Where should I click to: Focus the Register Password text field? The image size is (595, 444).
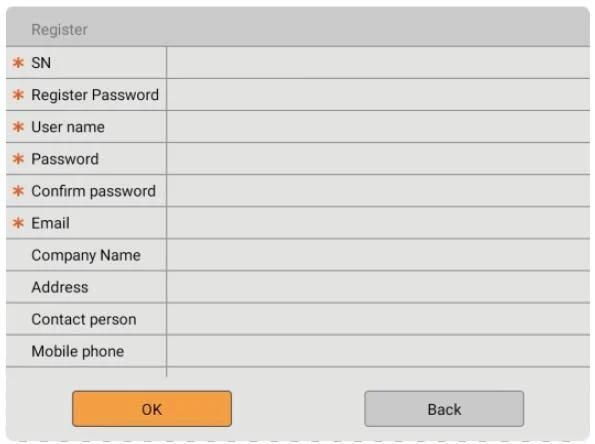[378, 95]
